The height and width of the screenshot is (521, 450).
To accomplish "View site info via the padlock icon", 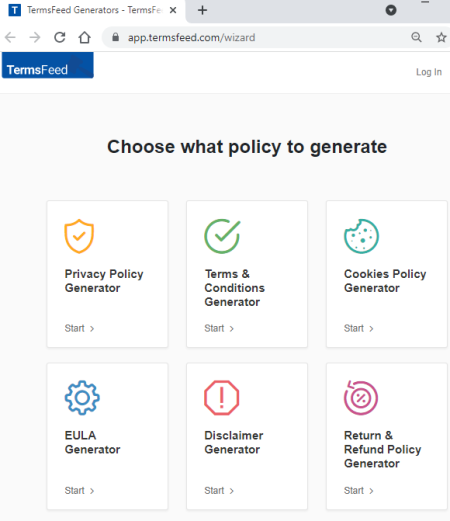I will click(x=116, y=37).
